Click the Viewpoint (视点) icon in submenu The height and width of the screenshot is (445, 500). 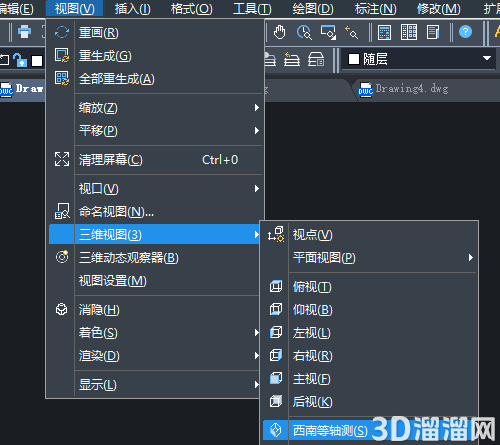276,234
